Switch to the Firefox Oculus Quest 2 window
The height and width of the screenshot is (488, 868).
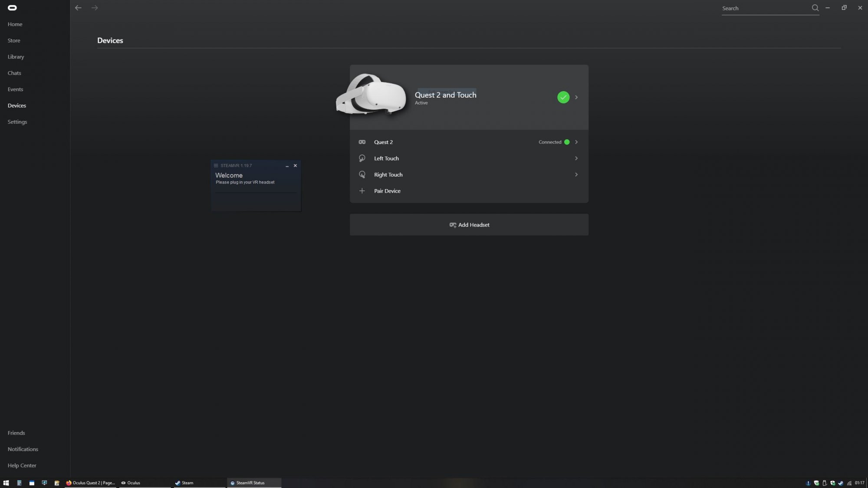pyautogui.click(x=91, y=483)
